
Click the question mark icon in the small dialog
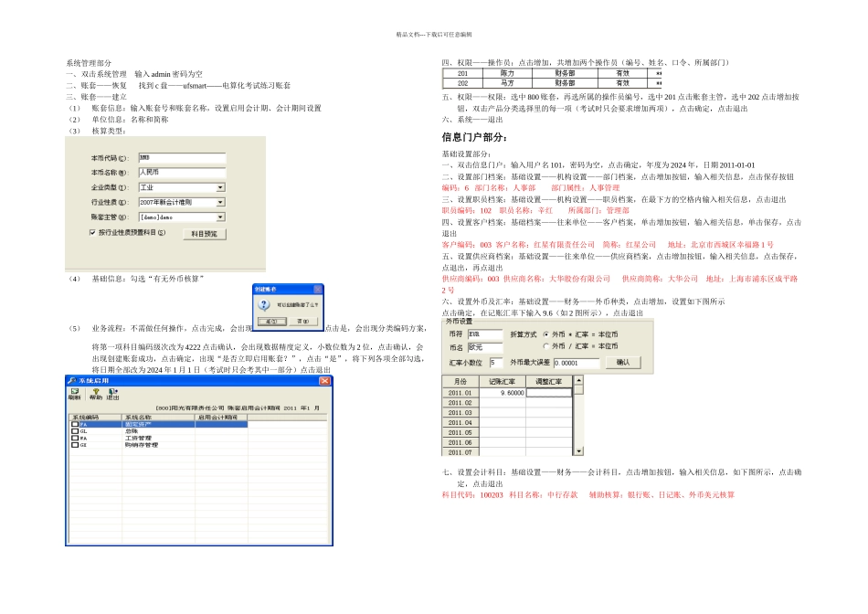(264, 304)
